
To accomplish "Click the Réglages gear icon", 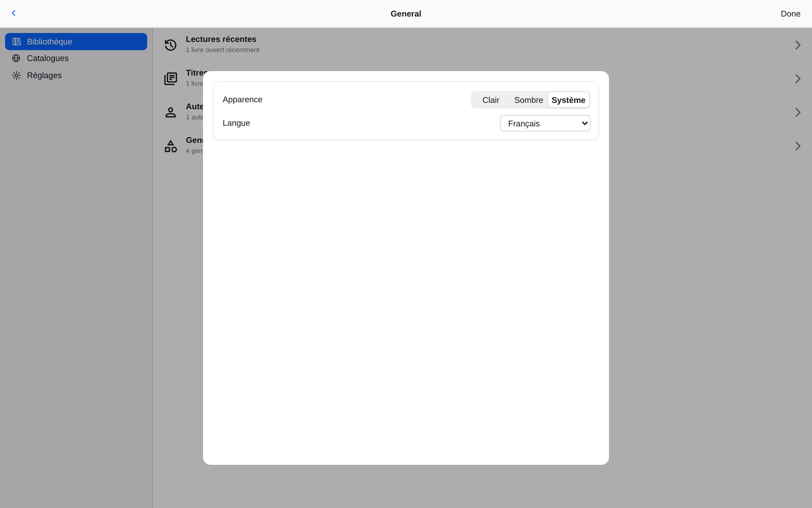I will click(x=16, y=75).
